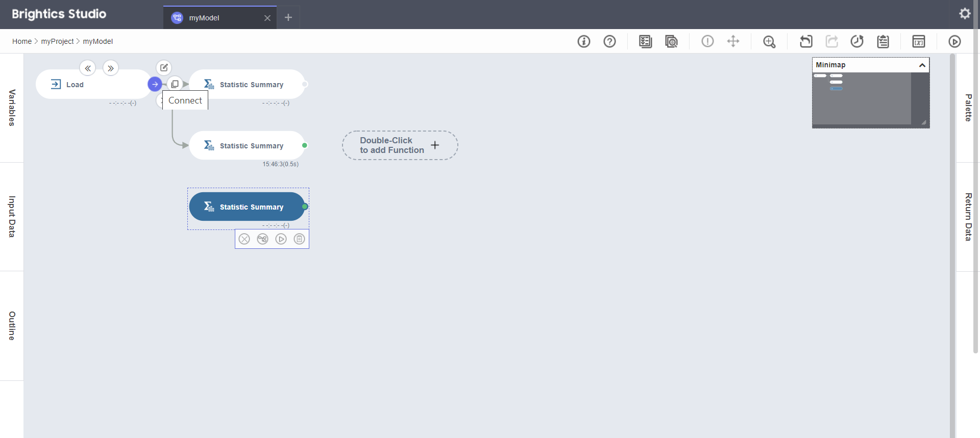Run the model with the play button
The image size is (980, 438).
pos(954,41)
